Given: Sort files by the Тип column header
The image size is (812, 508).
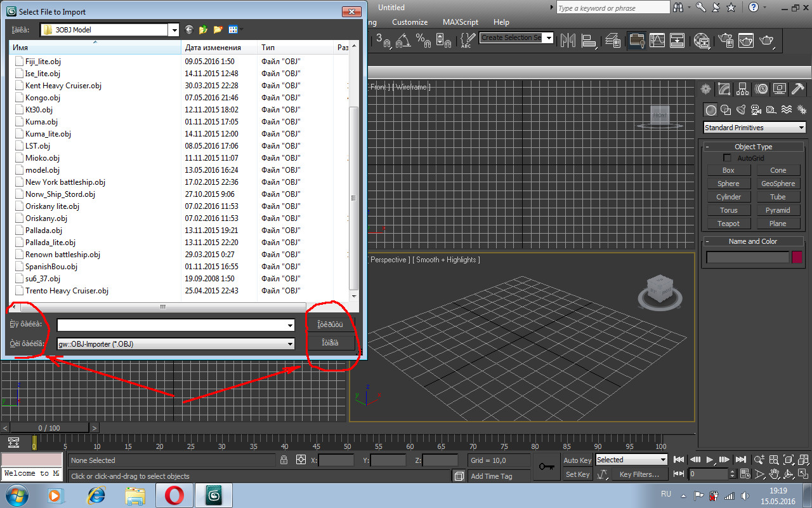Looking at the screenshot, I should tap(296, 48).
